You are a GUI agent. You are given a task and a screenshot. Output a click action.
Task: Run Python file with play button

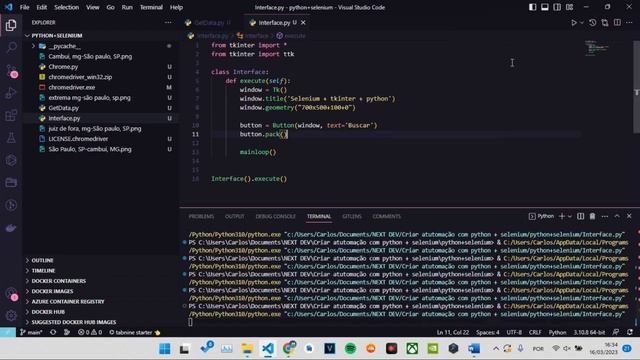click(574, 23)
